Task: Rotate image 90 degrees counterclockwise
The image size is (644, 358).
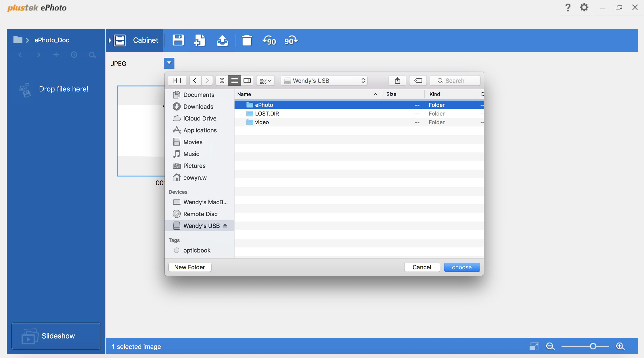Action: click(269, 40)
